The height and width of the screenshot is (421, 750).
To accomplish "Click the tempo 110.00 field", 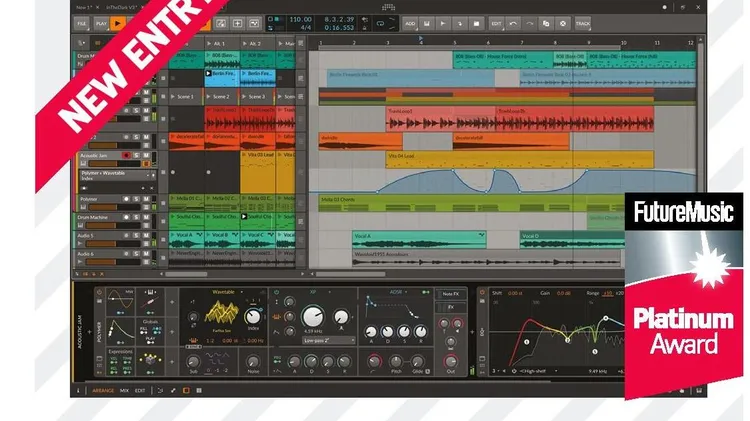I will [300, 20].
